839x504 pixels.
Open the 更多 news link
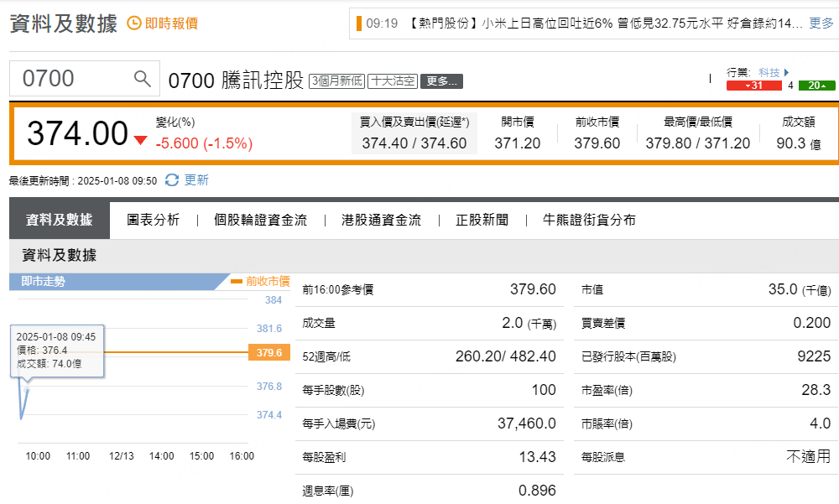pos(821,23)
